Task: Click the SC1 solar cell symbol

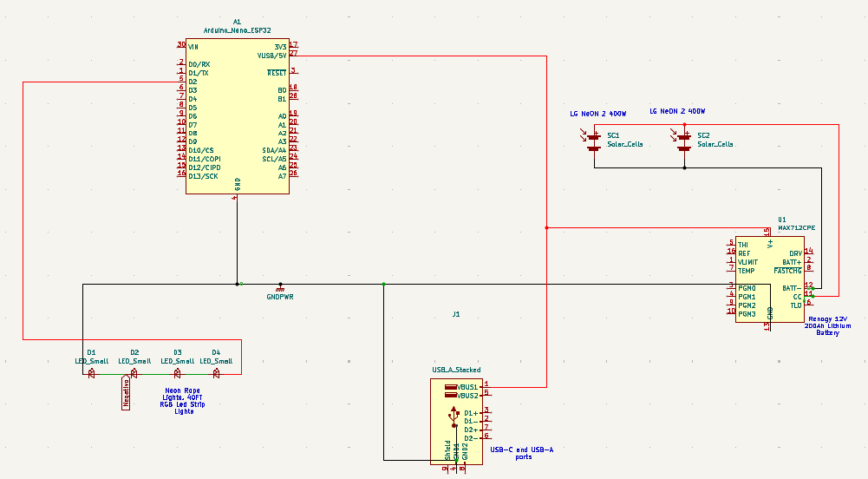Action: pyautogui.click(x=594, y=141)
